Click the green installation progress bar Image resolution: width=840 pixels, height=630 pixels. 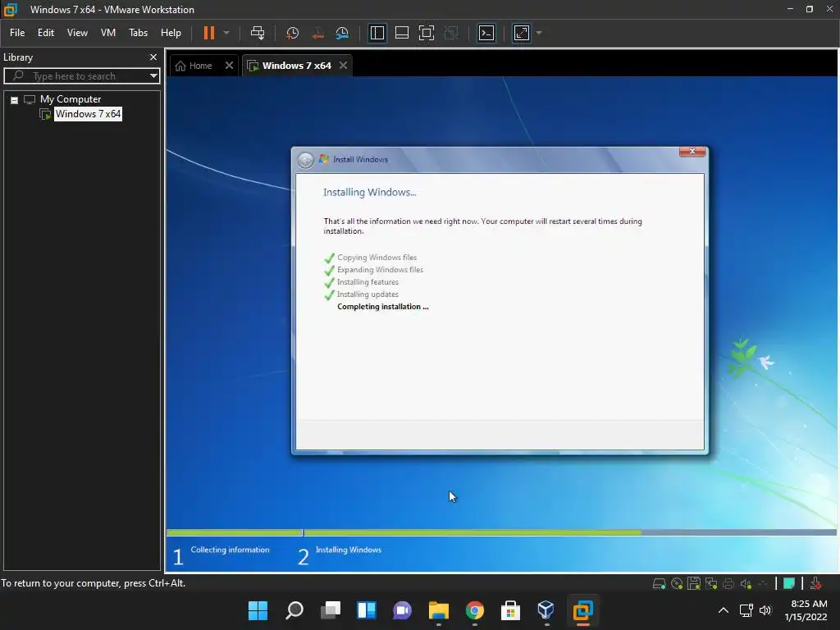click(x=501, y=532)
